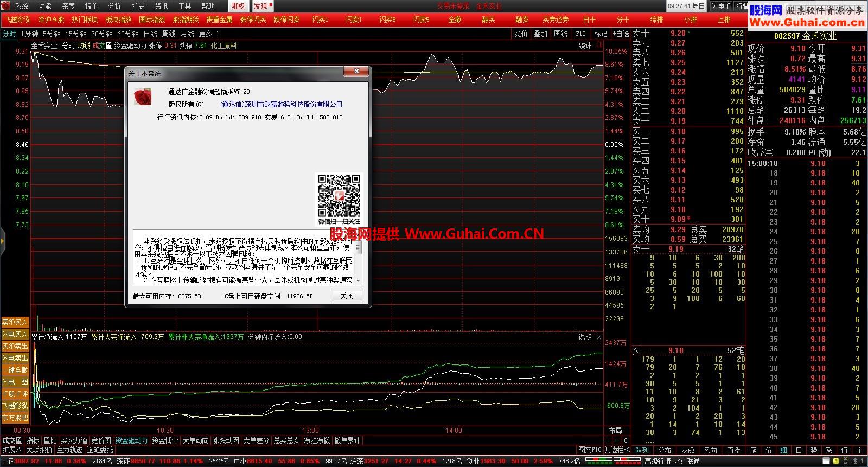Click 飞越彩虹 in the red toolbar
The image size is (868, 467).
pyautogui.click(x=17, y=20)
